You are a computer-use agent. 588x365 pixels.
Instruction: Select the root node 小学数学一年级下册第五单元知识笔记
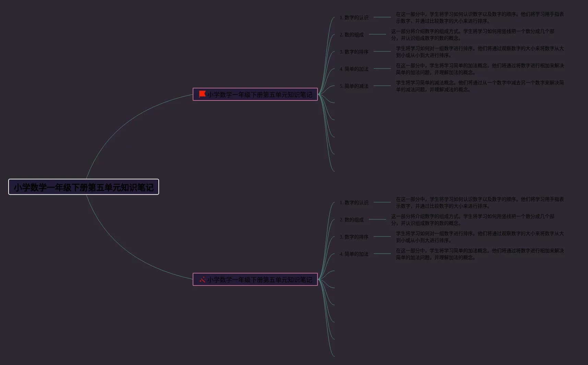[x=84, y=187]
